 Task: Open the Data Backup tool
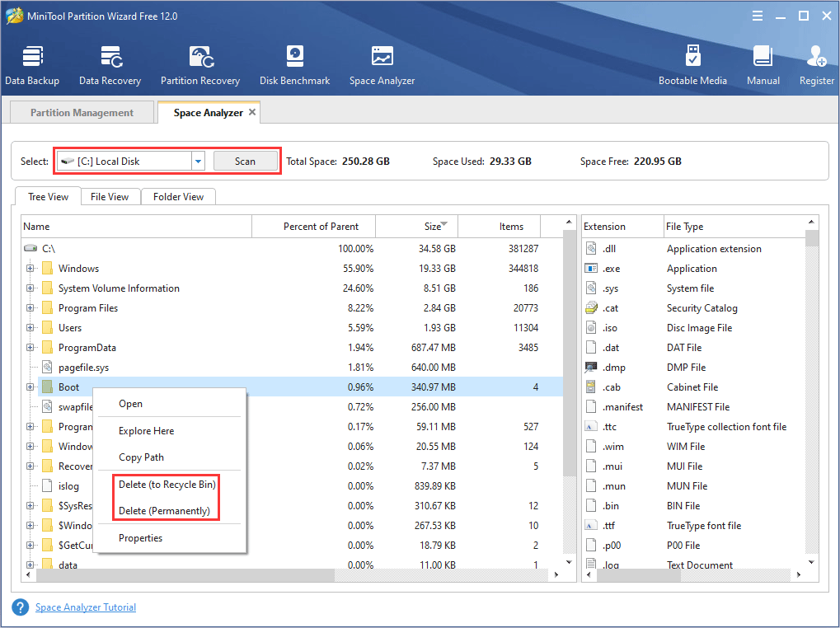32,65
